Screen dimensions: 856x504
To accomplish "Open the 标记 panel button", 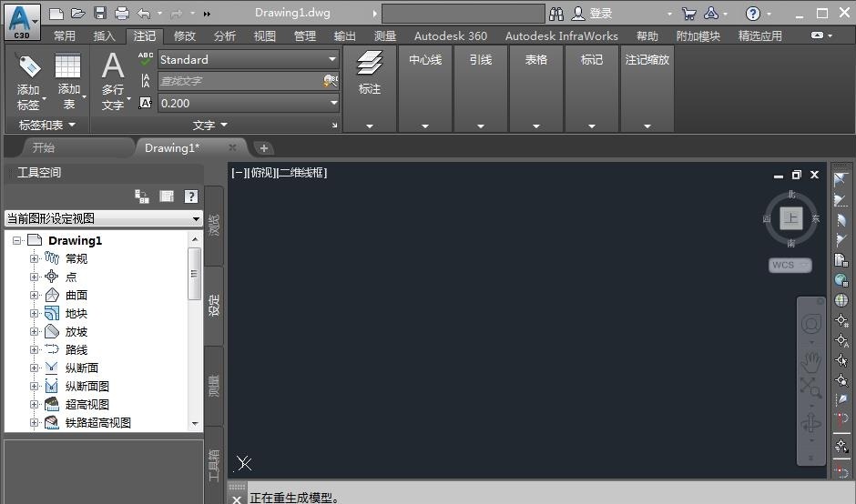I will tap(592, 88).
